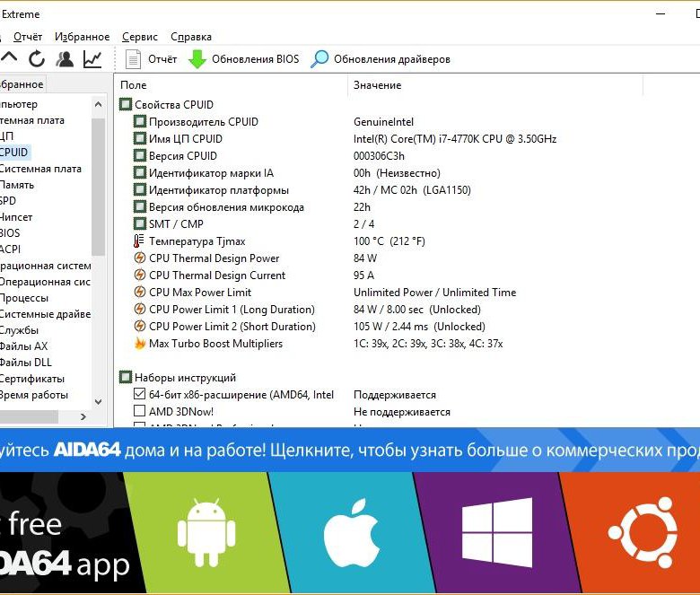This screenshot has height=595, width=700.
Task: Click the Отчёт toolbar button
Action: point(152,59)
